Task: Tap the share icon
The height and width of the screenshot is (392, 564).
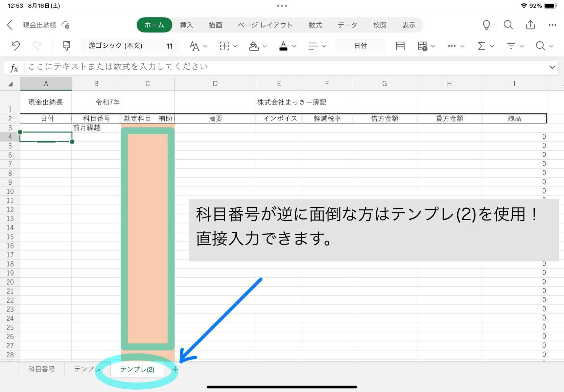Action: pos(531,25)
